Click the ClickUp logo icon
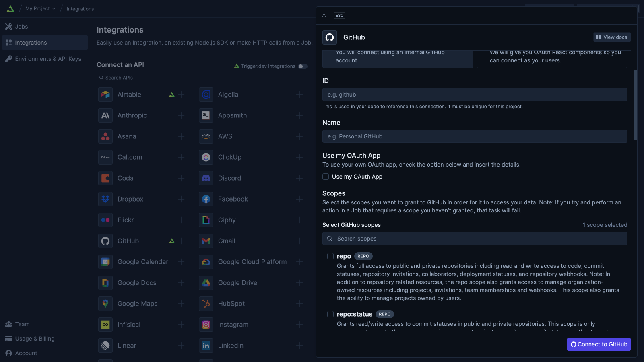 [x=206, y=157]
